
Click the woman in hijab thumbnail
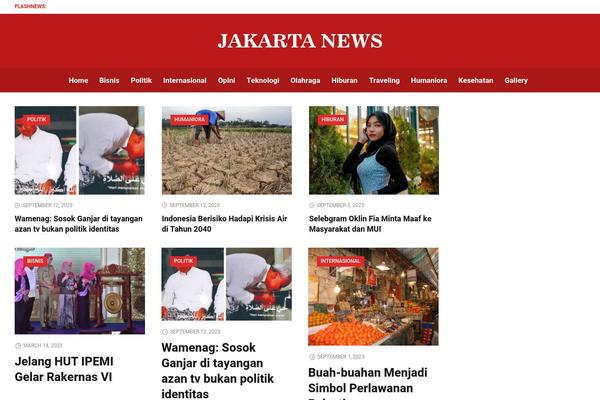374,150
